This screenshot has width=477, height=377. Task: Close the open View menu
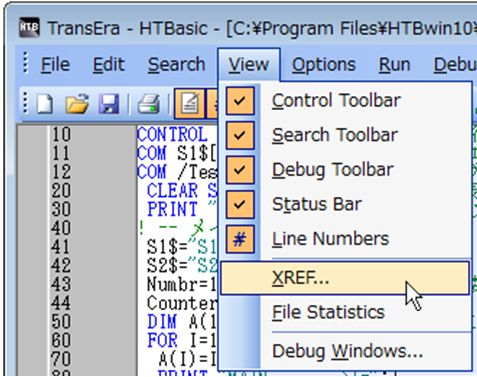tap(249, 64)
